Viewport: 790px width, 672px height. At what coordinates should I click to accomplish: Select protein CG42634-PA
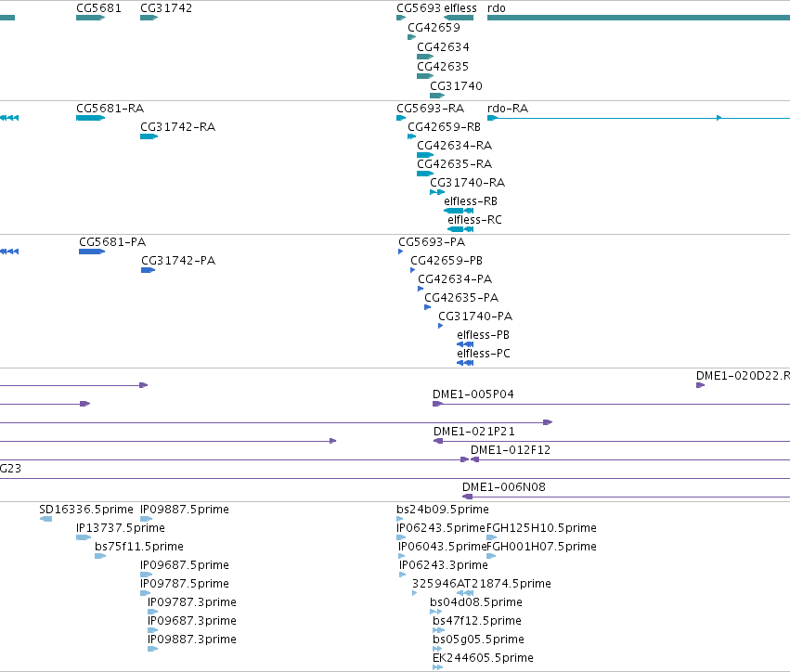pos(455,279)
